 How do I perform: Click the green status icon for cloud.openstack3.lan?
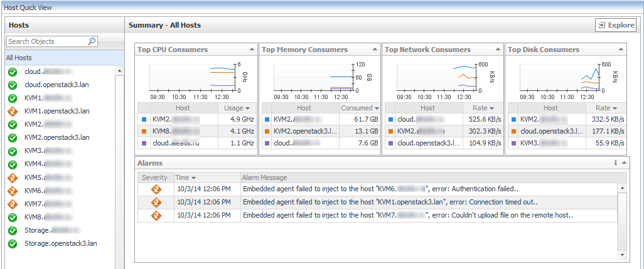click(x=12, y=85)
